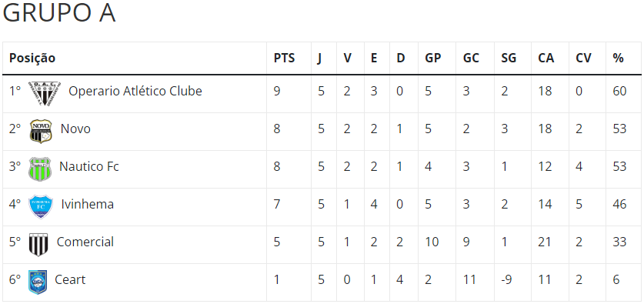Click the Ceart club badge icon

click(x=38, y=282)
